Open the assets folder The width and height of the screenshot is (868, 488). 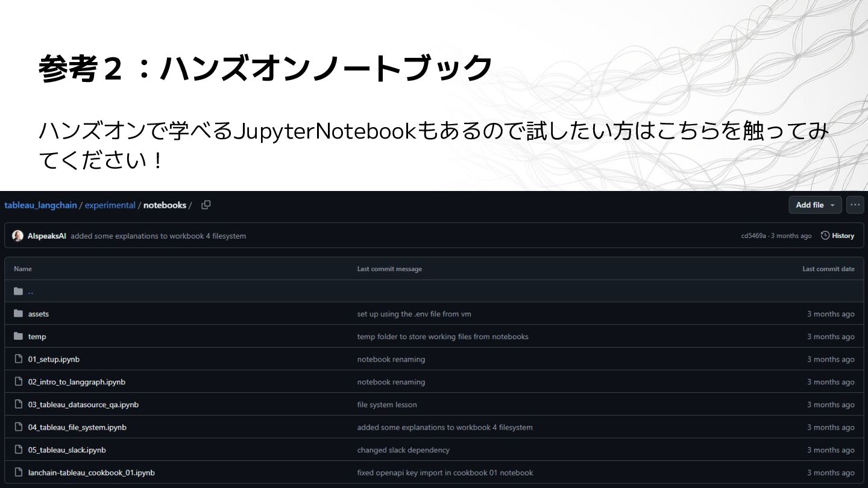point(39,314)
